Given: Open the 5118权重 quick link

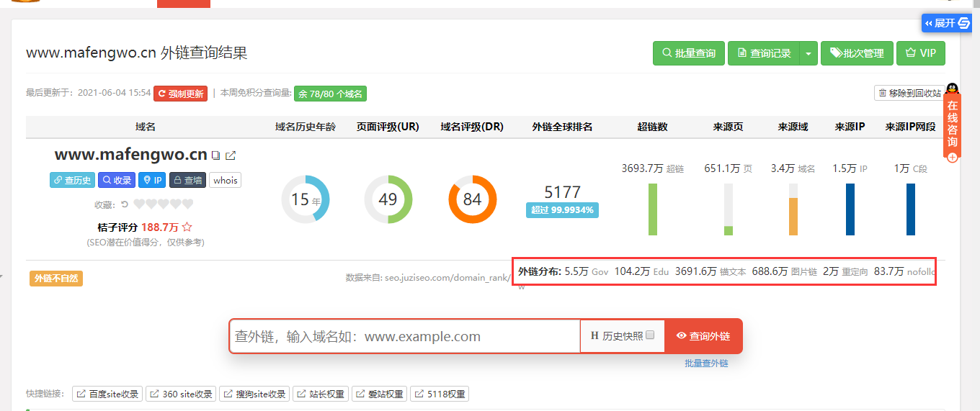Looking at the screenshot, I should [440, 394].
